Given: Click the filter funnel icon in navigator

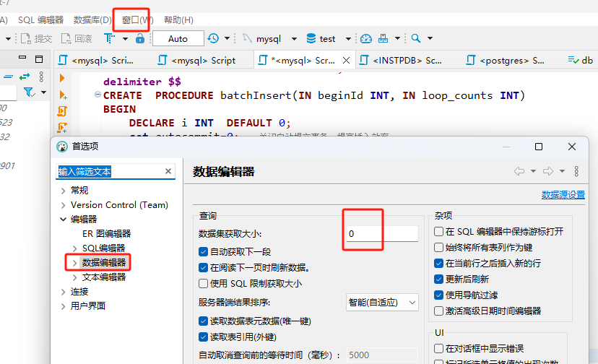Looking at the screenshot, I should (29, 92).
